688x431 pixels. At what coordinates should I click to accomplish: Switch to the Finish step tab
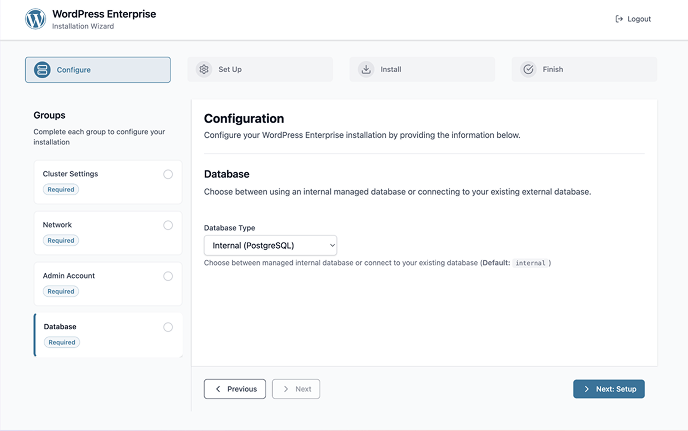584,69
